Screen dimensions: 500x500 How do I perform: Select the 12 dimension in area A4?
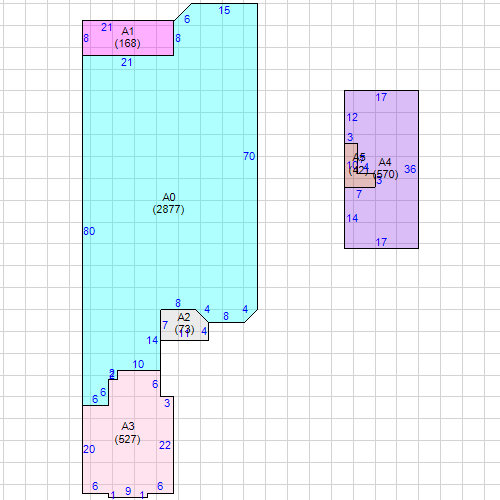[x=352, y=117]
